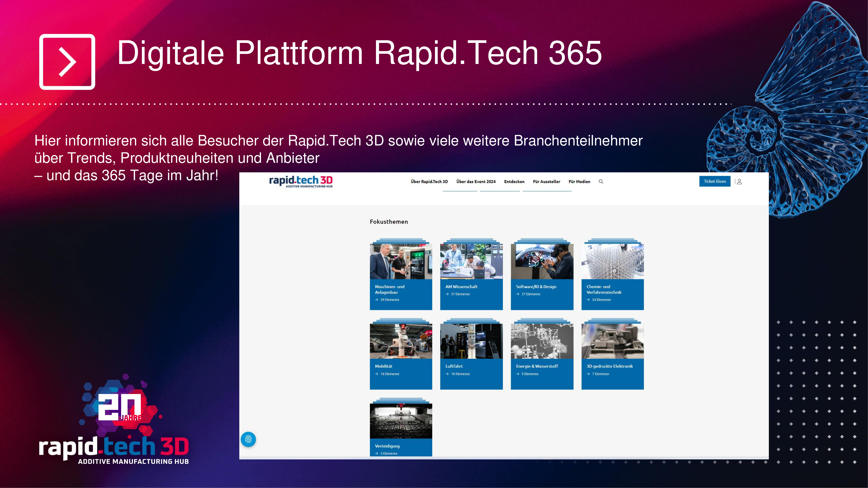Click arrow beside 57 Elemente
Viewport: 868px width, 488px height.
click(x=447, y=294)
